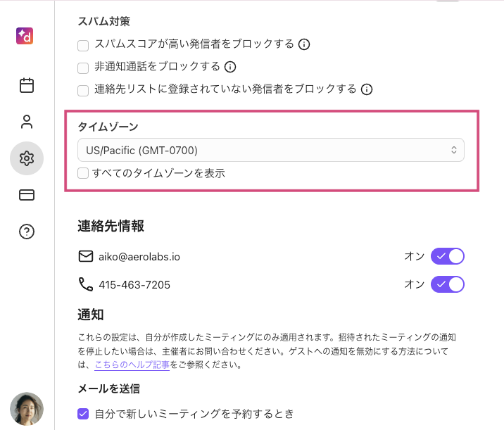Click the email address aiko@aerolabs.io

[x=139, y=257]
